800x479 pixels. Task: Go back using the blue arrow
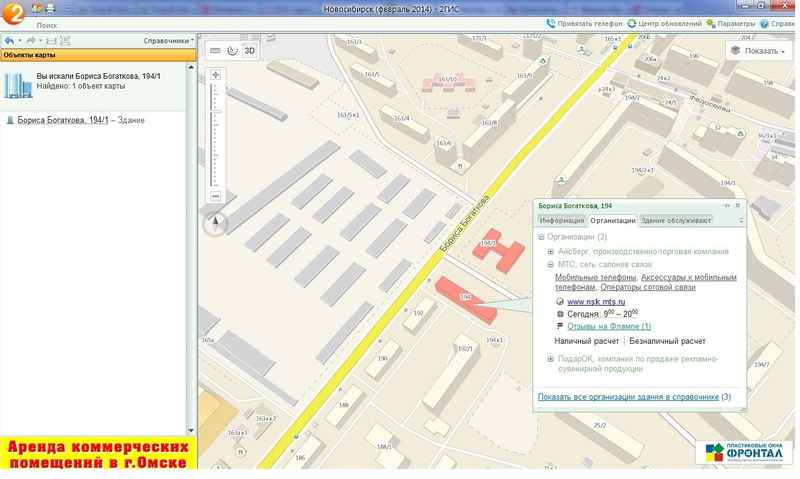pyautogui.click(x=9, y=41)
